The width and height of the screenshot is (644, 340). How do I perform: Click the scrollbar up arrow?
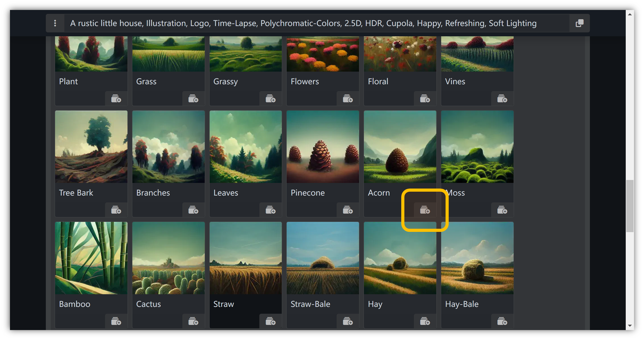[630, 14]
